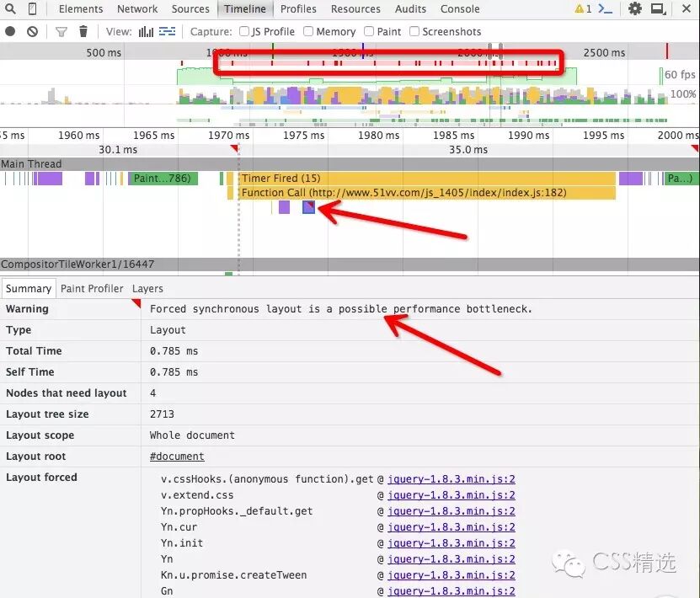Click the Main Thread header

(350, 163)
